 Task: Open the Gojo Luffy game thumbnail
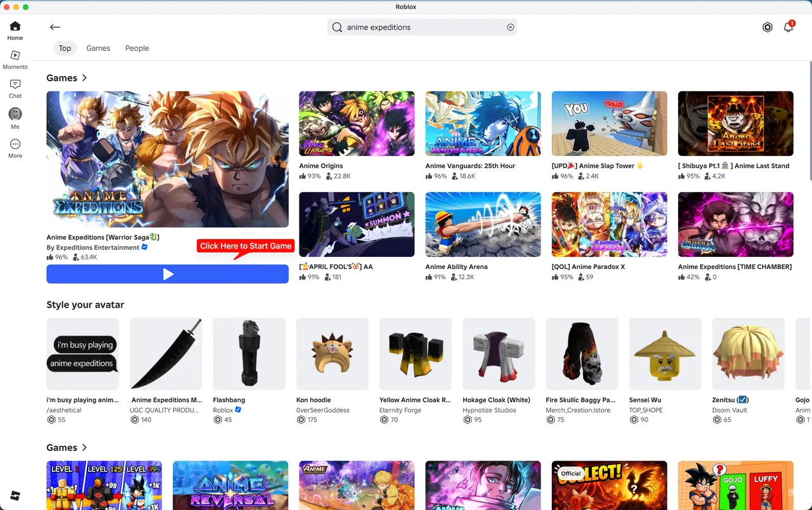coord(735,485)
